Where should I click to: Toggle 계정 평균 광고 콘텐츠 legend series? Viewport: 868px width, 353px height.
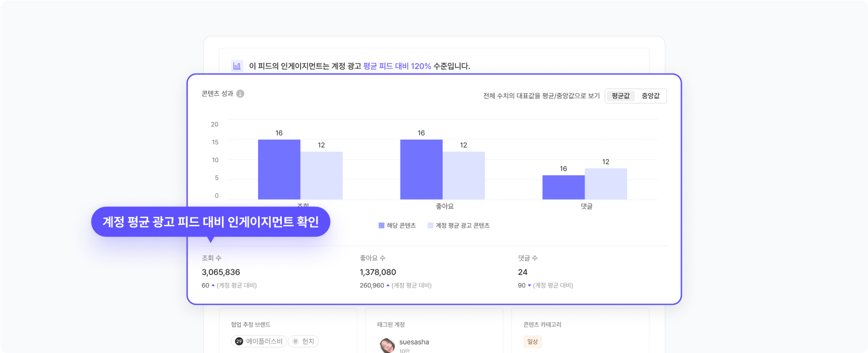pyautogui.click(x=458, y=226)
